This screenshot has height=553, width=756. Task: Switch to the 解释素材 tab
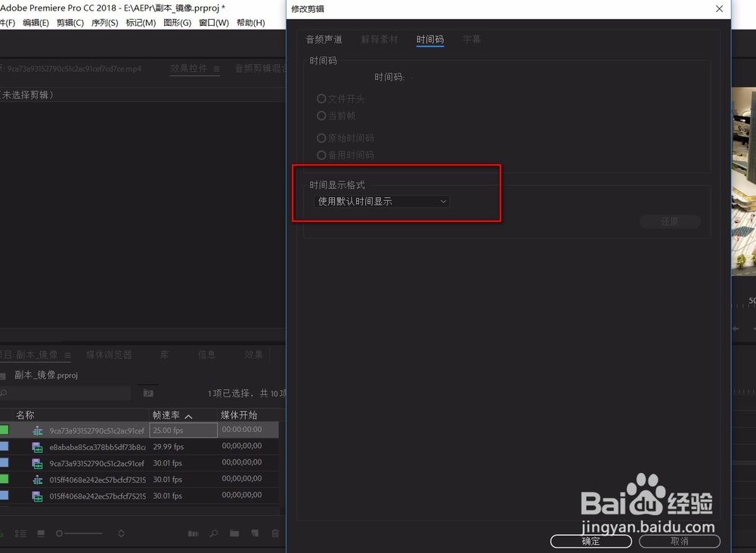coord(380,39)
